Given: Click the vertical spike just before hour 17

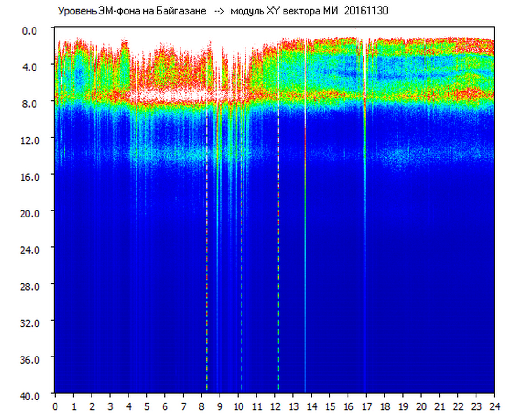Looking at the screenshot, I should pos(365,280).
